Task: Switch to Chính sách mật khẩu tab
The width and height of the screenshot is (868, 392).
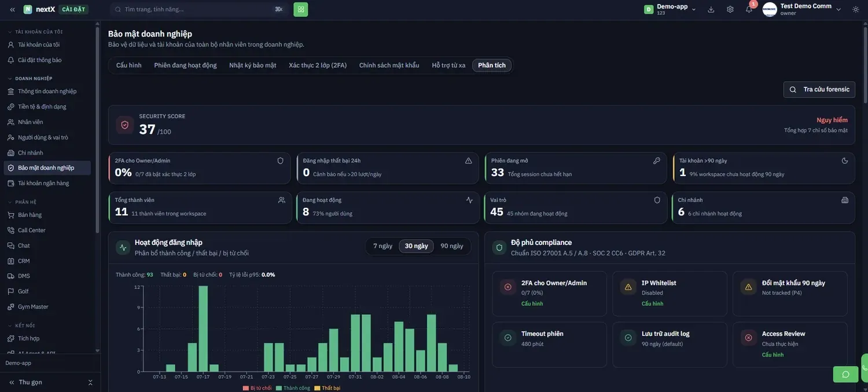Action: (389, 65)
